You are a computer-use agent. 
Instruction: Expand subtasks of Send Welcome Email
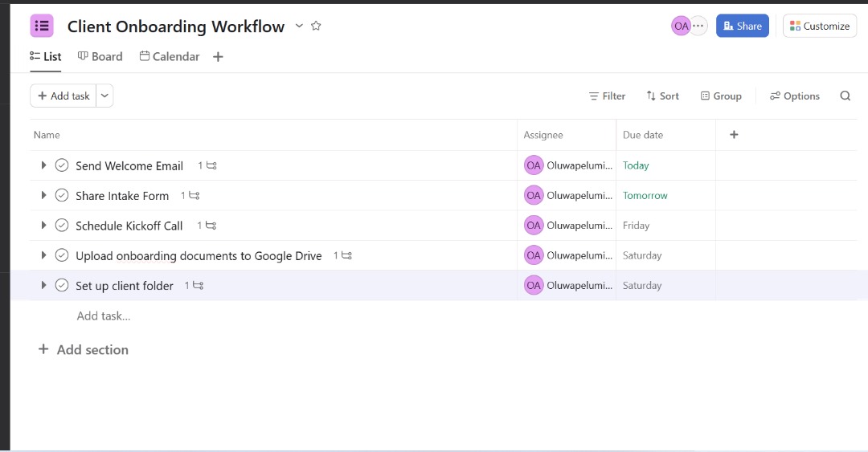(43, 165)
